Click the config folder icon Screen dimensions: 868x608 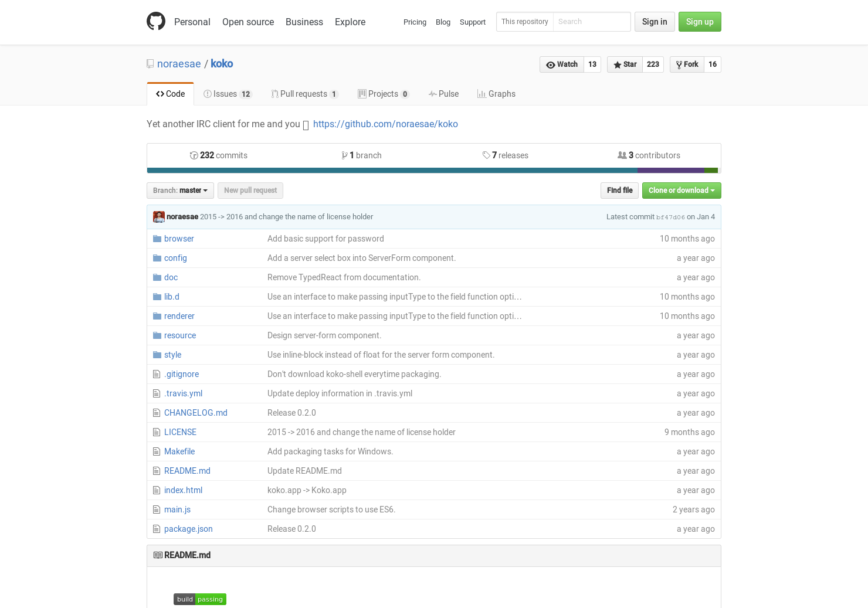coord(157,258)
